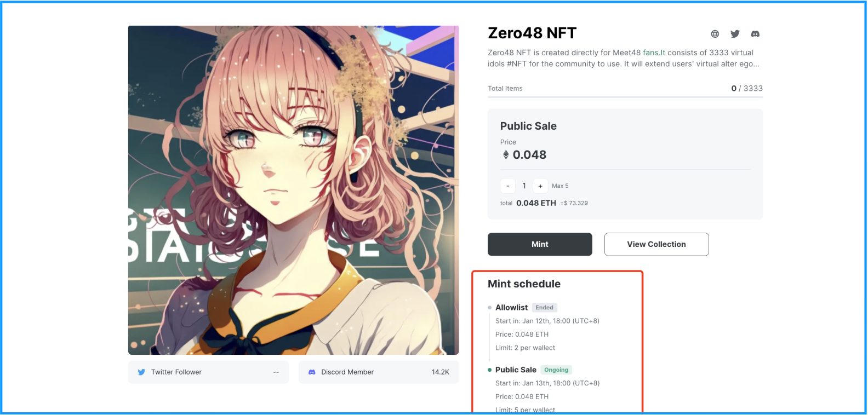Click the gray Allowlist status dot
This screenshot has width=868, height=415.
pos(489,308)
